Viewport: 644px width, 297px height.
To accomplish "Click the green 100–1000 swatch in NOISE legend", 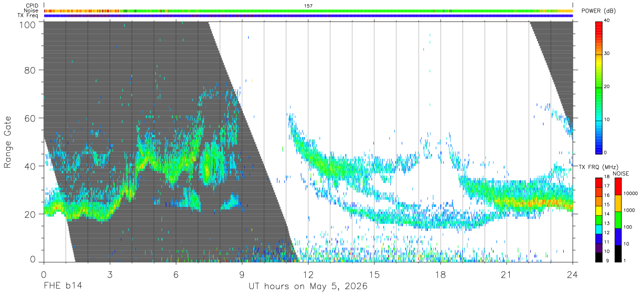I will click(618, 220).
